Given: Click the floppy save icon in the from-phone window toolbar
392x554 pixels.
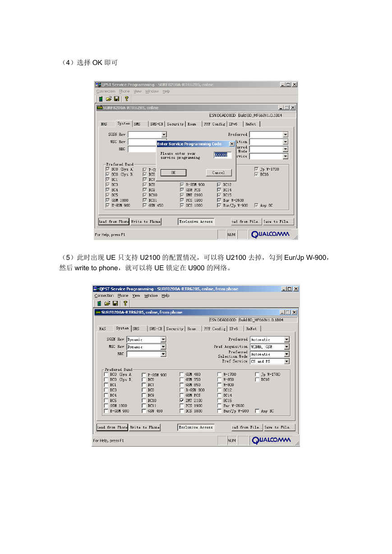Looking at the screenshot, I should point(115,304).
